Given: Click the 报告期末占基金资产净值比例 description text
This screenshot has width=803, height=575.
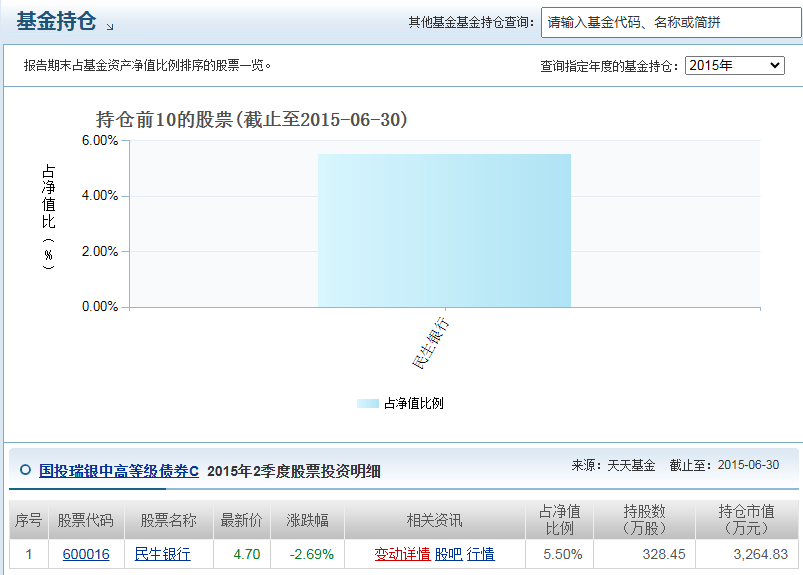Looking at the screenshot, I should (147, 66).
